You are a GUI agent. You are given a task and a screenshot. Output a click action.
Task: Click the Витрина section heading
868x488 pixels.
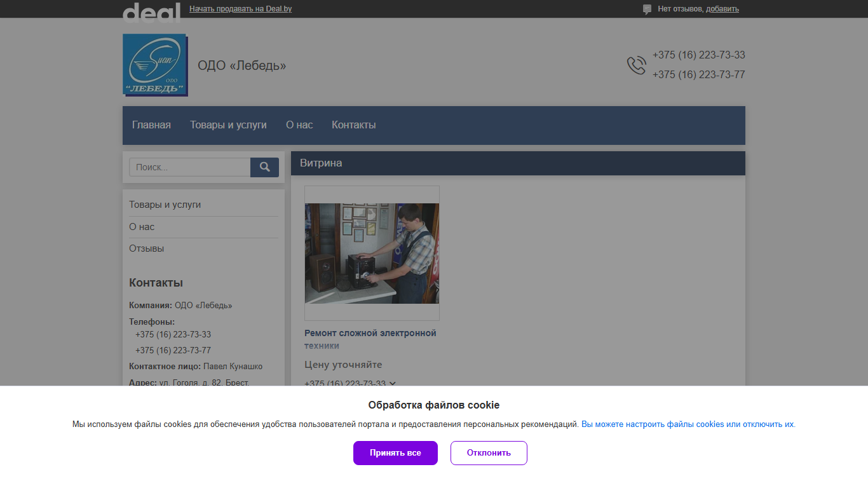click(321, 163)
